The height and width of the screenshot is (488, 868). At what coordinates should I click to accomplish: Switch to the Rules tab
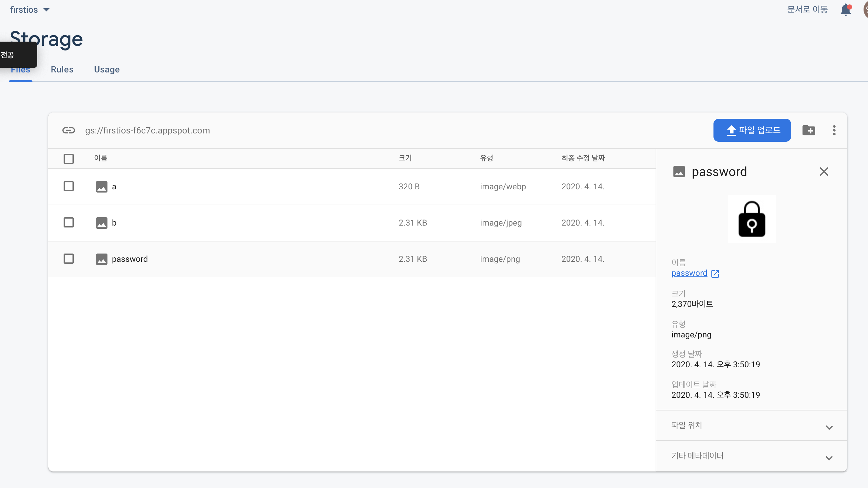click(62, 69)
